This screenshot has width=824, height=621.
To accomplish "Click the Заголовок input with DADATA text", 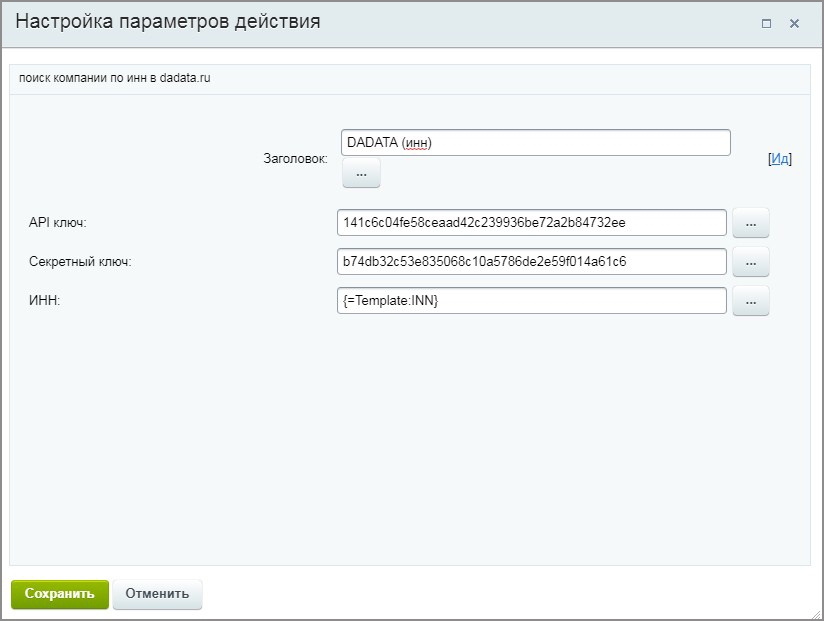I will (535, 143).
